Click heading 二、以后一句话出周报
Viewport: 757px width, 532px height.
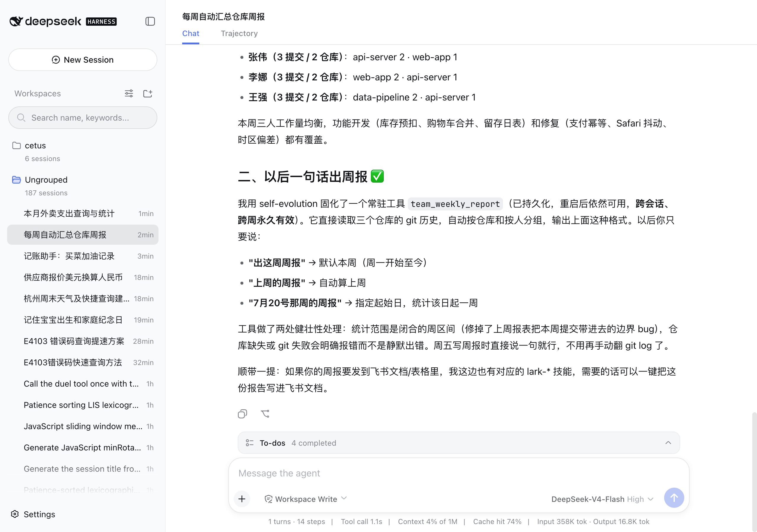coord(310,176)
